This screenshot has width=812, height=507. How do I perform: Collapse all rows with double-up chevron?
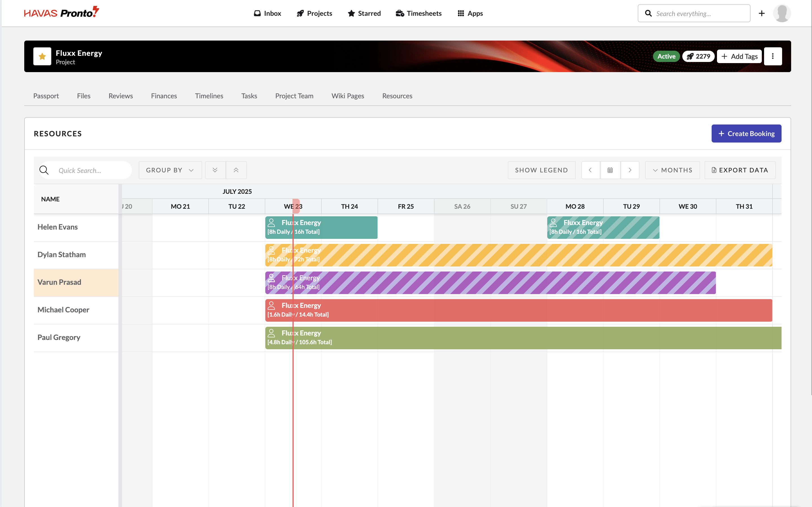(x=236, y=170)
